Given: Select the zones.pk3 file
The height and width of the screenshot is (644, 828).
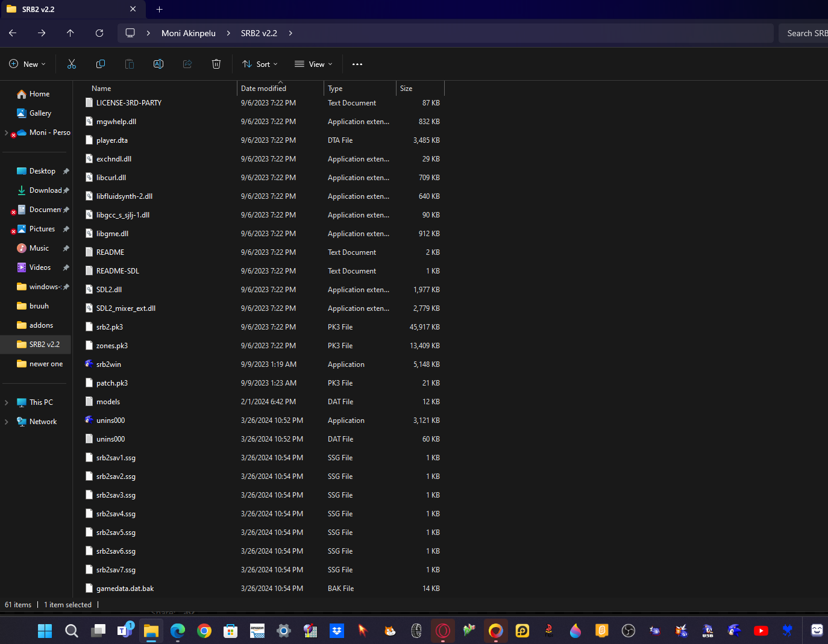Looking at the screenshot, I should point(264,346).
